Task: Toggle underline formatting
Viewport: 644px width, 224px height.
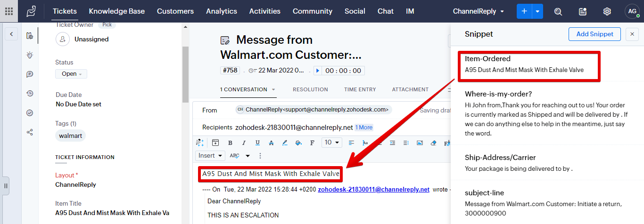Action: 257,143
